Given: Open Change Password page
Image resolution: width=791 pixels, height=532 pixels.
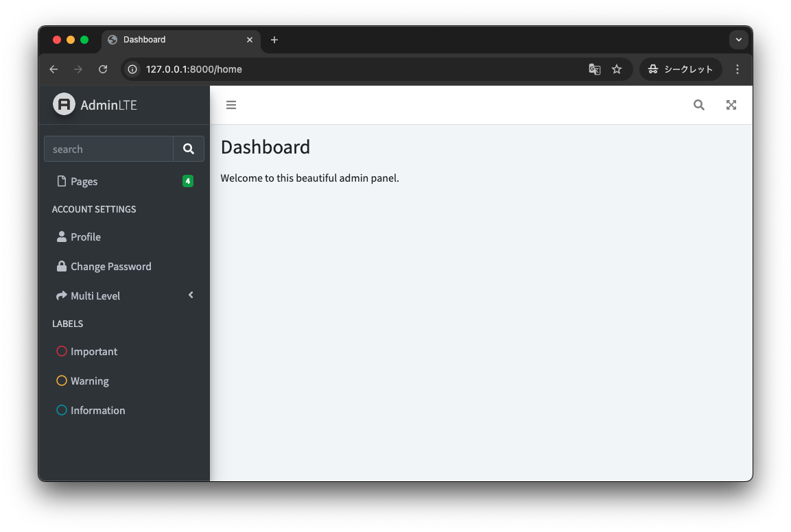Looking at the screenshot, I should [124, 266].
